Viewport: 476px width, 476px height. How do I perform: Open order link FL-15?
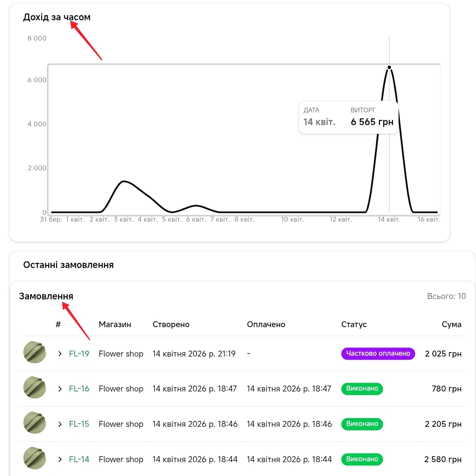(79, 424)
